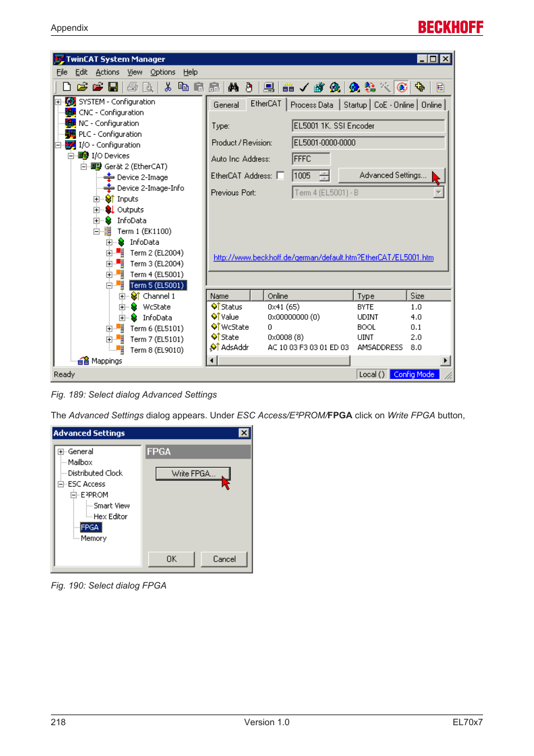Image resolution: width=534 pixels, height=756 pixels.
Task: Expand the Channel 1 node
Action: [x=122, y=296]
